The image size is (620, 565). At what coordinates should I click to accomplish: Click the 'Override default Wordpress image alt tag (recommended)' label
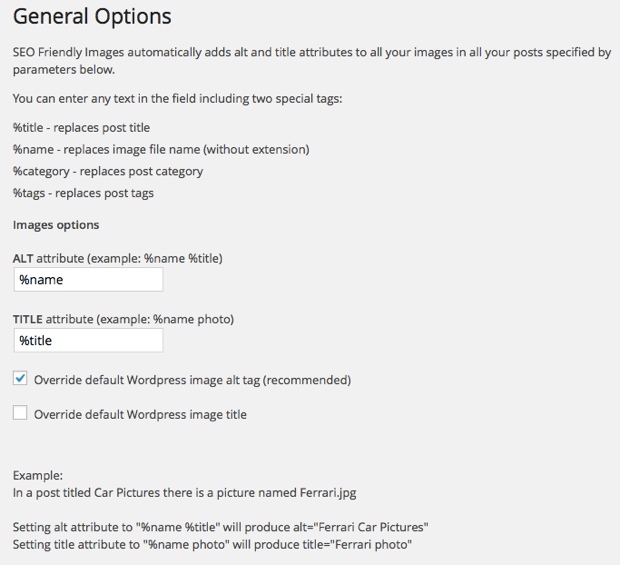[192, 380]
